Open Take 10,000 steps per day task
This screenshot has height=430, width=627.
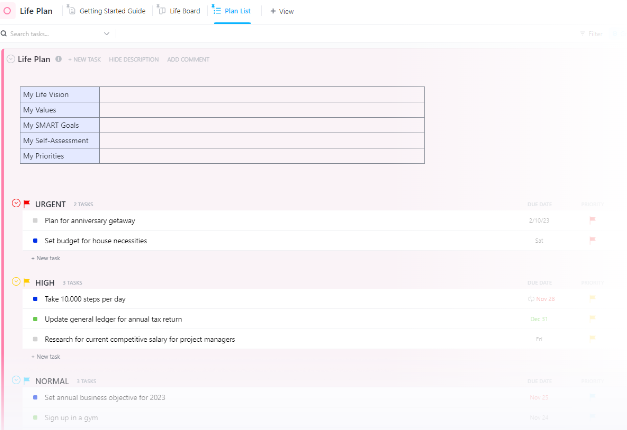(x=85, y=299)
